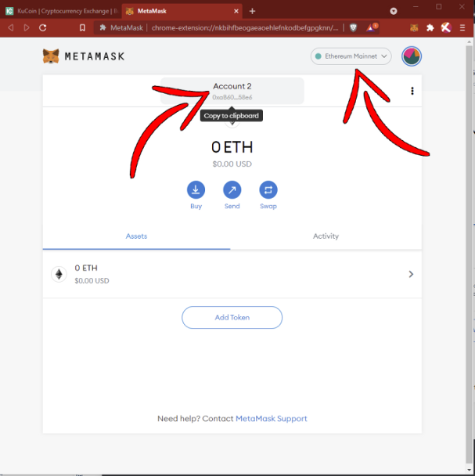Copy Account 2 address to clipboard
Viewport: 475px width, 476px height.
click(232, 91)
